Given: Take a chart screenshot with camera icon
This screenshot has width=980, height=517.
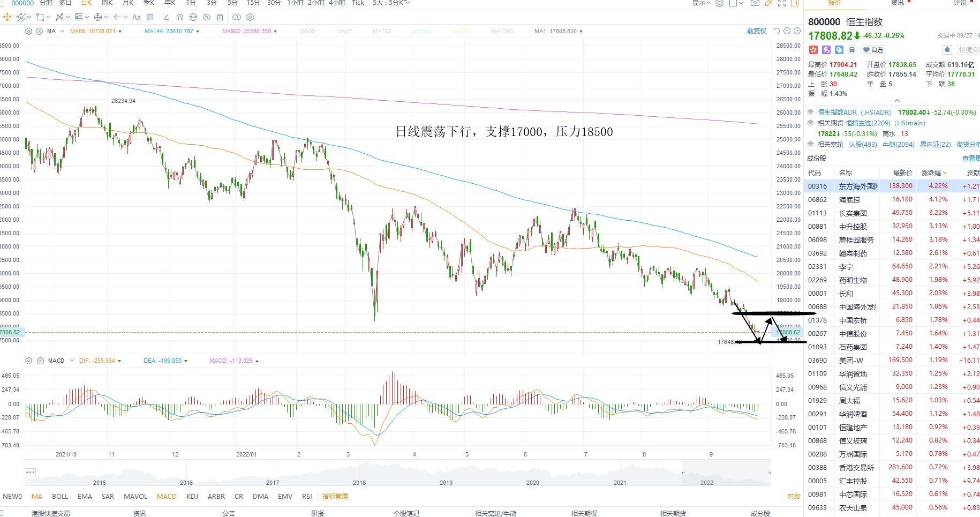Looking at the screenshot, I should click(x=755, y=3).
